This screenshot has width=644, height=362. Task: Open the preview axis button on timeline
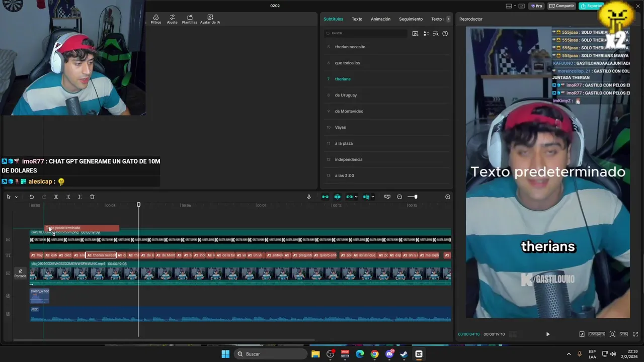387,197
